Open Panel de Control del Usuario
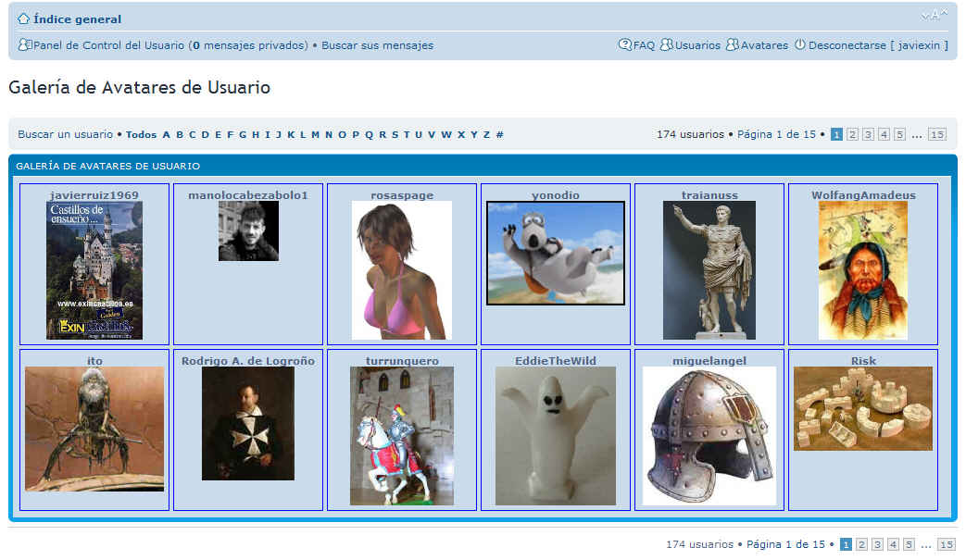This screenshot has height=560, width=966. (109, 45)
